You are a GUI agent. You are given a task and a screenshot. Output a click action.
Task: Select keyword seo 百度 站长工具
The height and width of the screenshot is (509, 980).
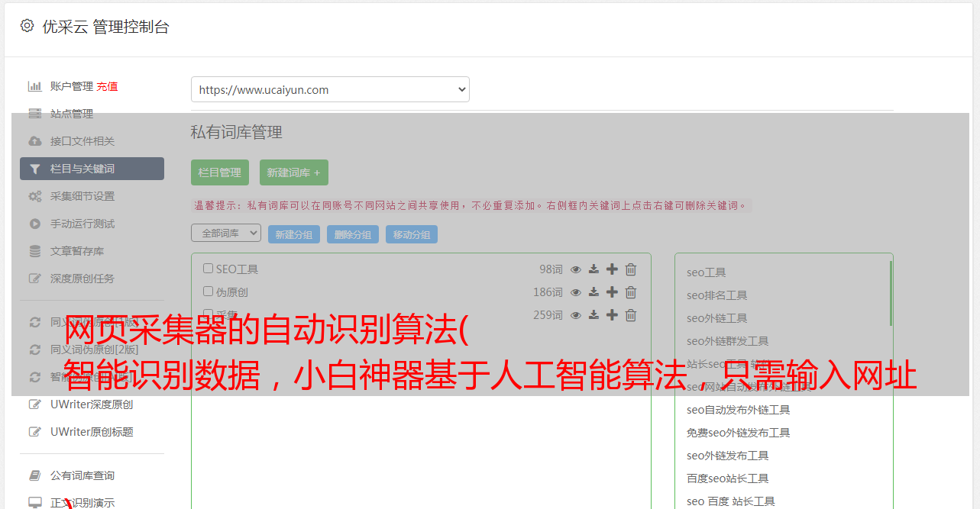tap(731, 501)
